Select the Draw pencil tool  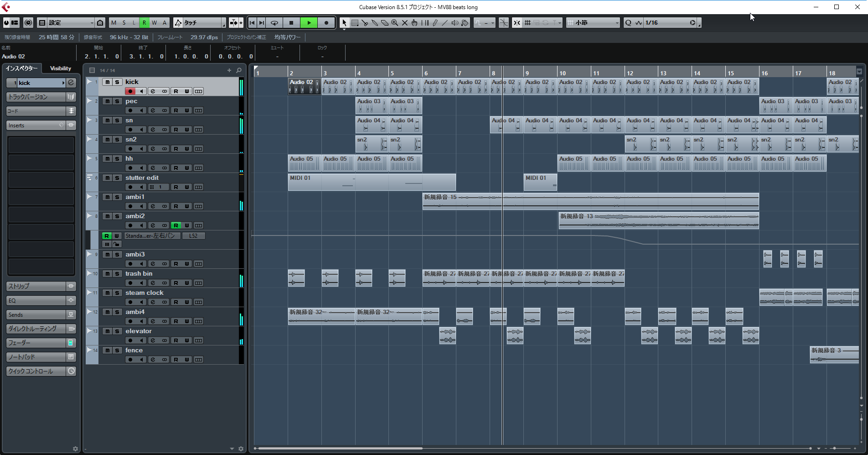pos(435,23)
